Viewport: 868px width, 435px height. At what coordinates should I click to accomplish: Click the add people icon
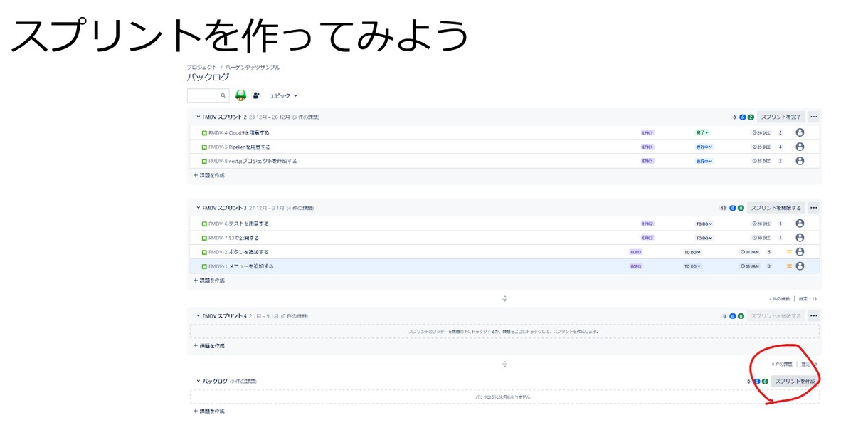point(255,95)
